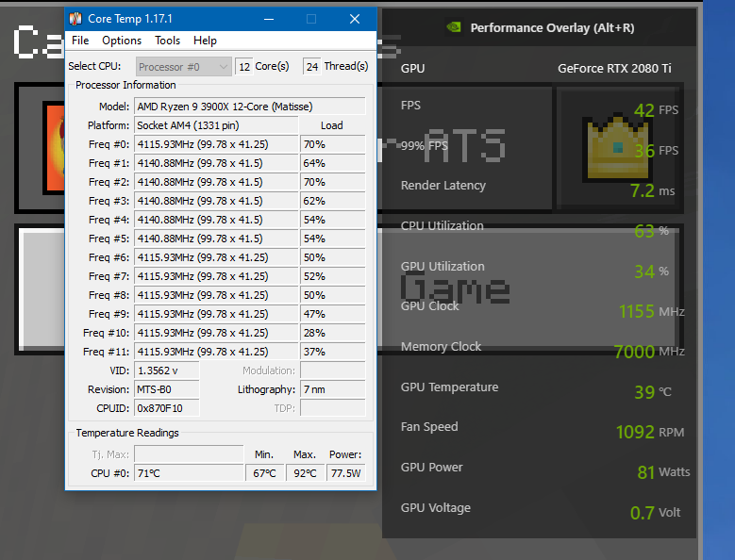Image resolution: width=735 pixels, height=560 pixels.
Task: Click the Platform field showing Socket AM4
Action: click(215, 125)
